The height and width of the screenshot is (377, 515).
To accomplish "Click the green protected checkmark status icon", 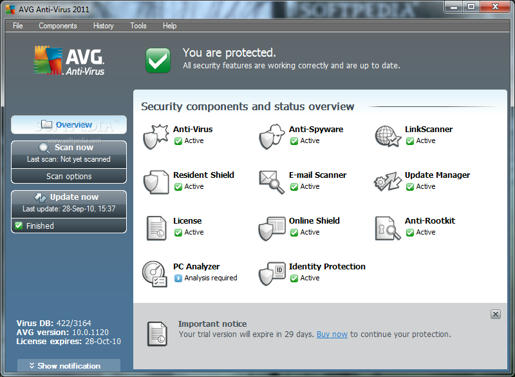I will [x=158, y=60].
